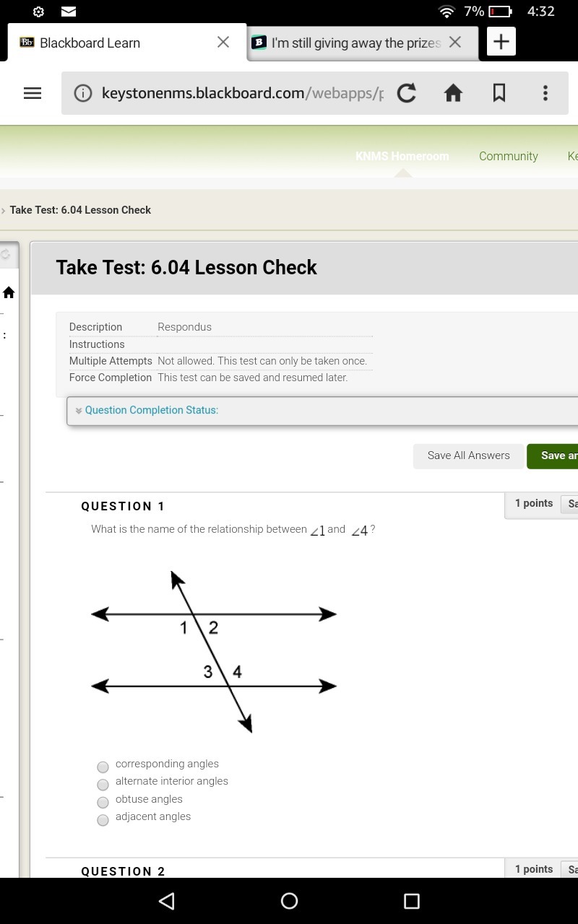The width and height of the screenshot is (578, 924).
Task: Open the browser hamburger menu
Action: (x=33, y=93)
